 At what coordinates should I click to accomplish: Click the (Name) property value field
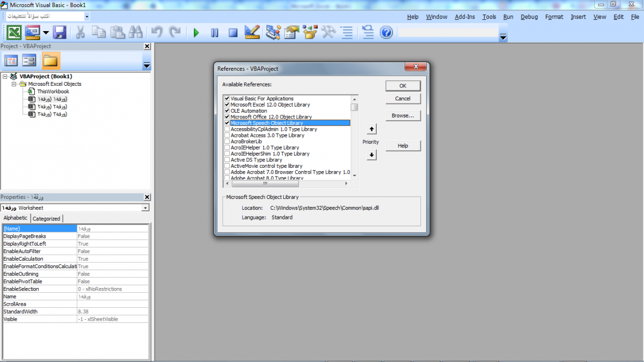113,228
